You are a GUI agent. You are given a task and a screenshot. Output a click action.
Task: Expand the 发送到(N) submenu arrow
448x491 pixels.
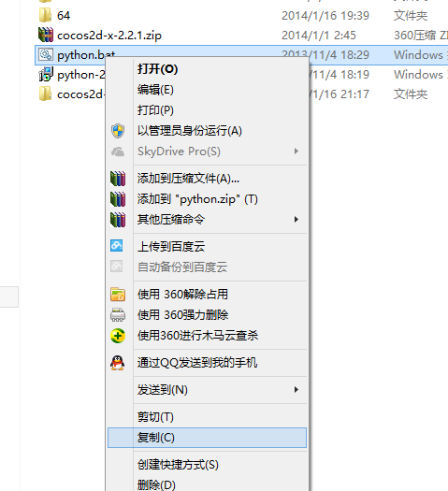click(x=296, y=390)
